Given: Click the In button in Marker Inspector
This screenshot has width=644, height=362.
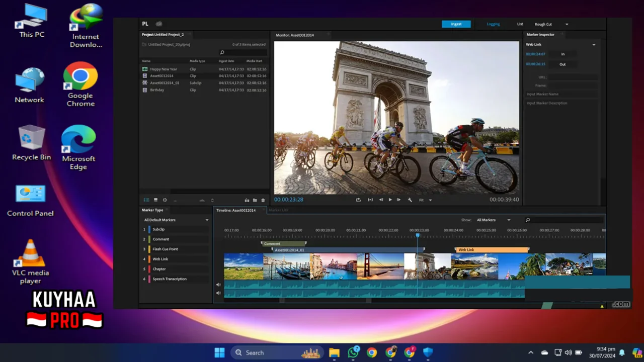Looking at the screenshot, I should (562, 54).
